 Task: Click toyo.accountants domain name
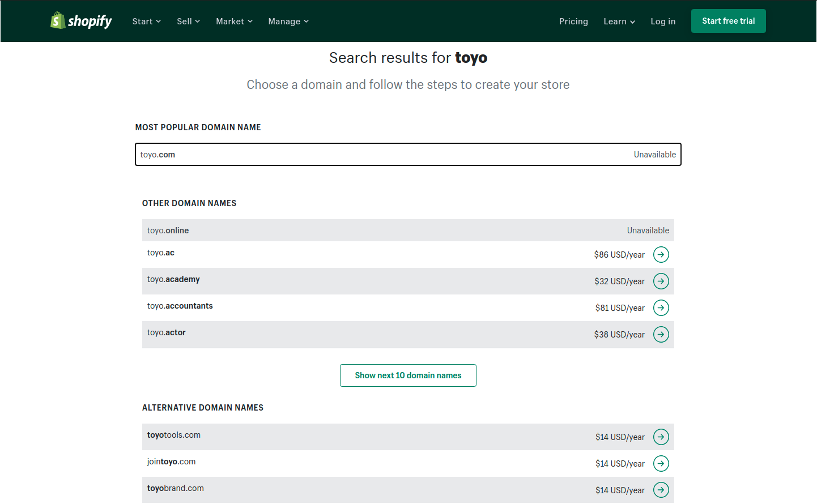180,306
